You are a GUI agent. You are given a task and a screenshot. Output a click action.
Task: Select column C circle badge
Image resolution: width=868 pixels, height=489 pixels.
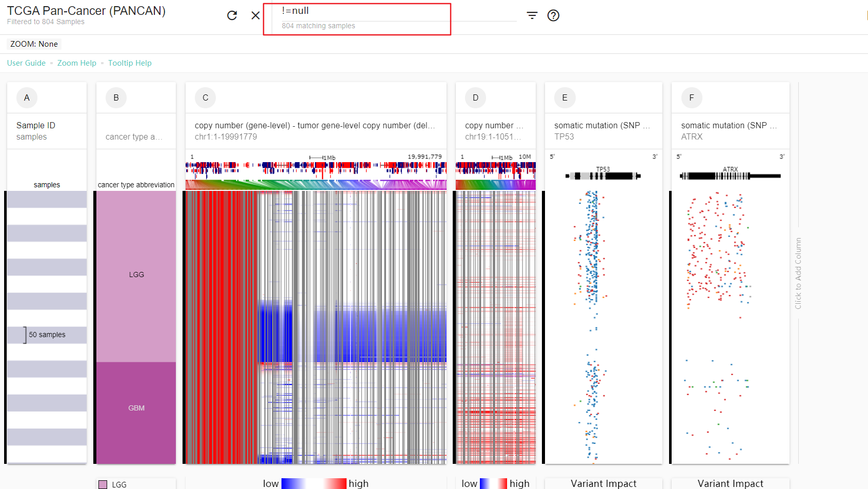(x=205, y=97)
